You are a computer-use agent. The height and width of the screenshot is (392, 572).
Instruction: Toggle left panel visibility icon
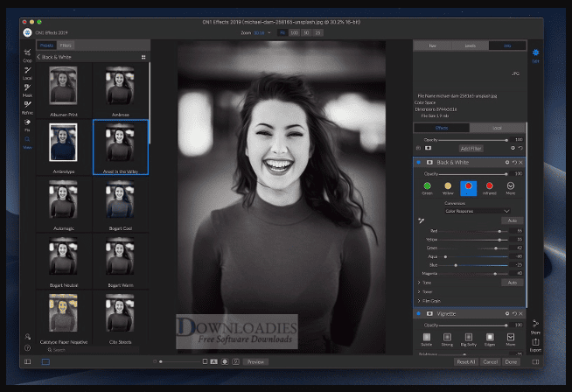click(27, 361)
